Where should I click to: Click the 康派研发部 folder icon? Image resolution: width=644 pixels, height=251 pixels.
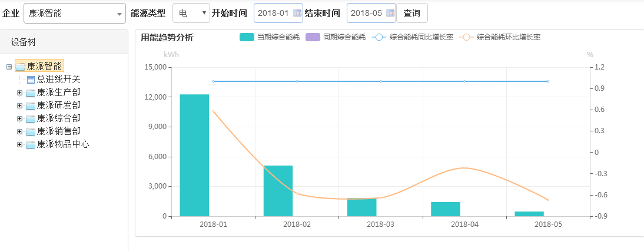tap(31, 105)
